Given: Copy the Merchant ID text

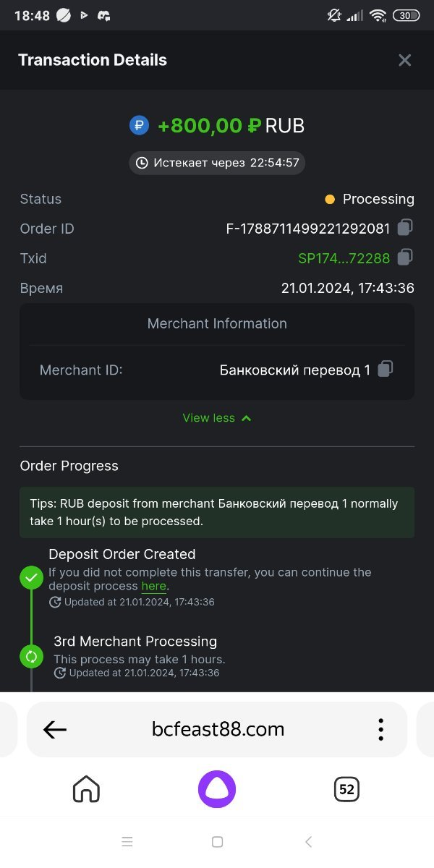Looking at the screenshot, I should [x=386, y=369].
